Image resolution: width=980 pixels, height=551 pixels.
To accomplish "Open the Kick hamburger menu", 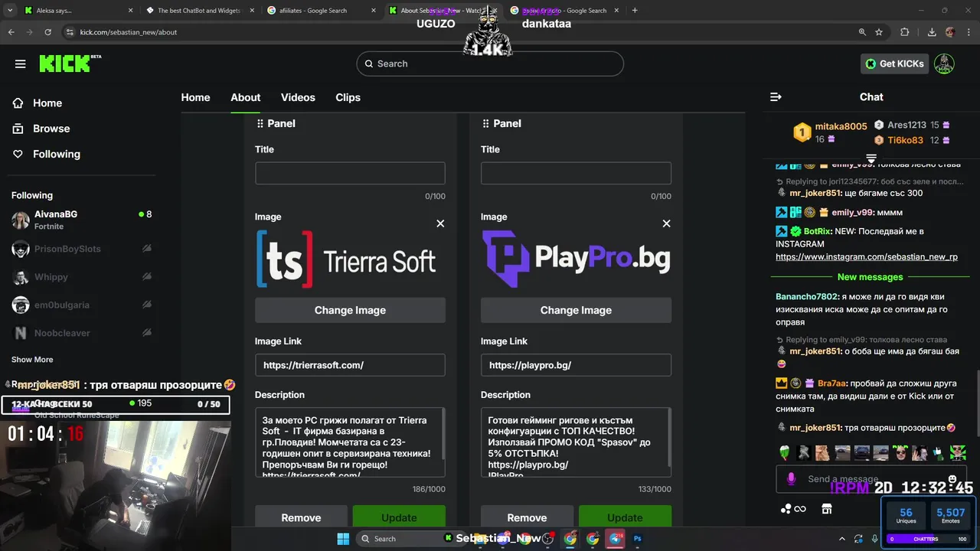I will (20, 64).
